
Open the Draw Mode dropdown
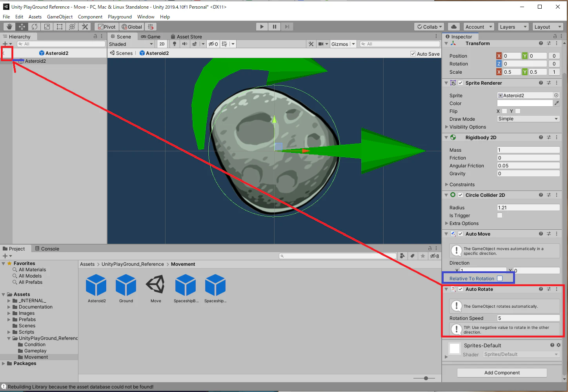[528, 119]
